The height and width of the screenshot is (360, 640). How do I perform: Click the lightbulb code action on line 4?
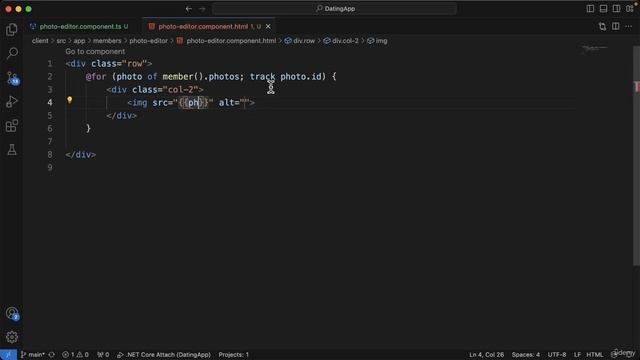tap(69, 100)
